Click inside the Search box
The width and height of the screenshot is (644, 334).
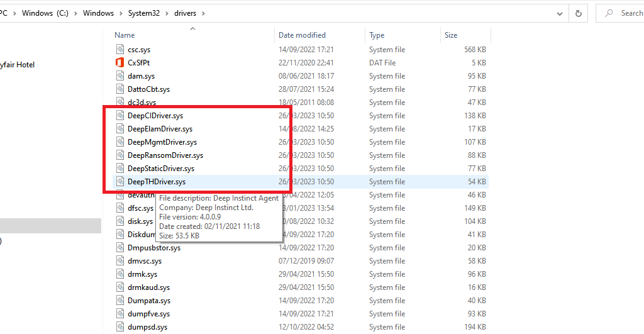click(x=620, y=14)
